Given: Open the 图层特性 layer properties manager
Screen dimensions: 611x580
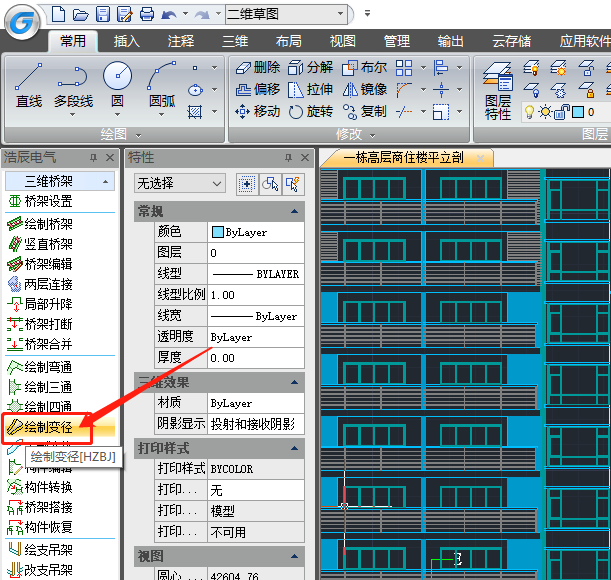Looking at the screenshot, I should click(x=497, y=90).
